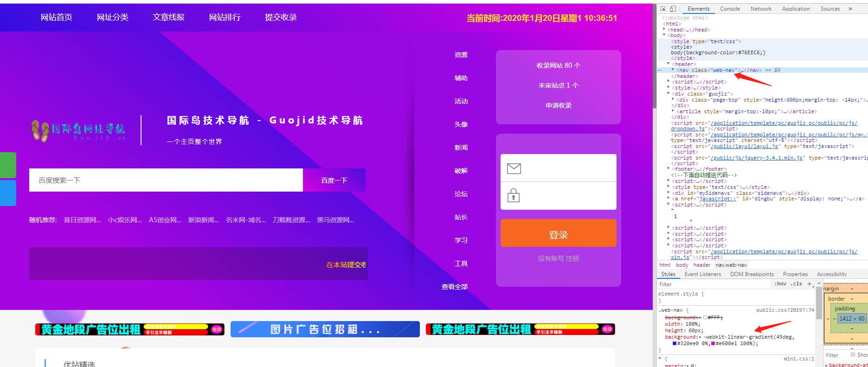Click the orange 登录 login button
Image resolution: width=868 pixels, height=367 pixels.
coord(559,233)
